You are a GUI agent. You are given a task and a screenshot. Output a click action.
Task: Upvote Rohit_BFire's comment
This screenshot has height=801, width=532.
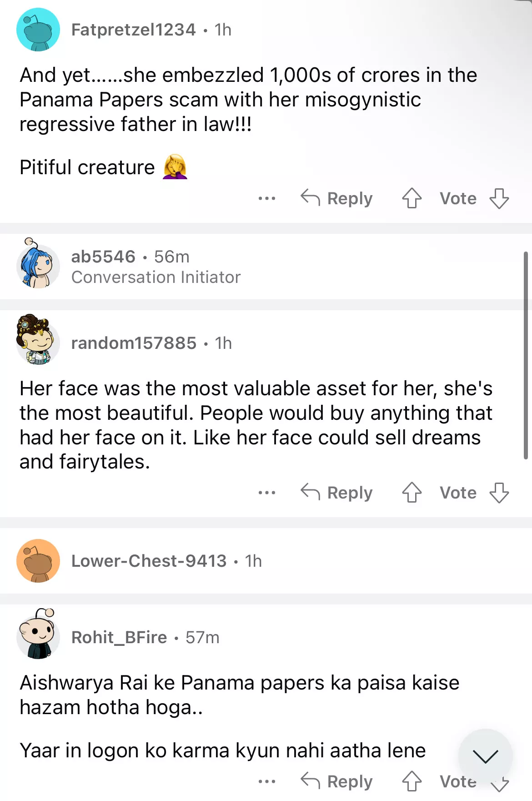[x=412, y=781]
